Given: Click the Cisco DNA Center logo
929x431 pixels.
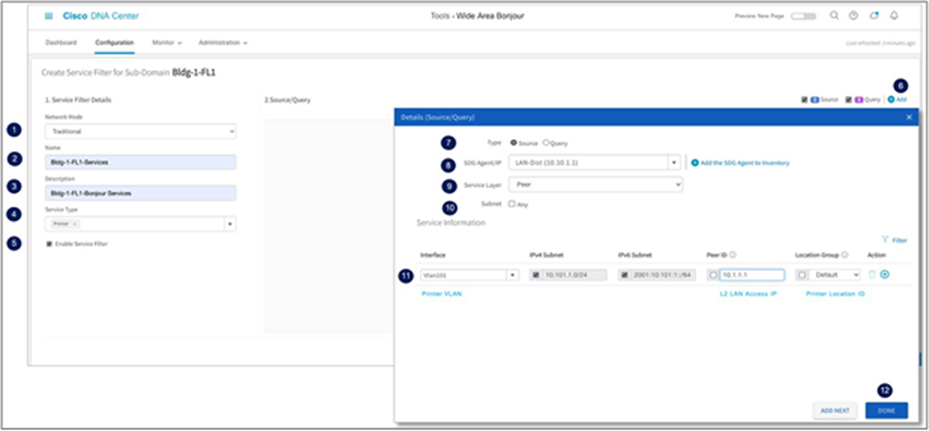Looking at the screenshot, I should (101, 16).
